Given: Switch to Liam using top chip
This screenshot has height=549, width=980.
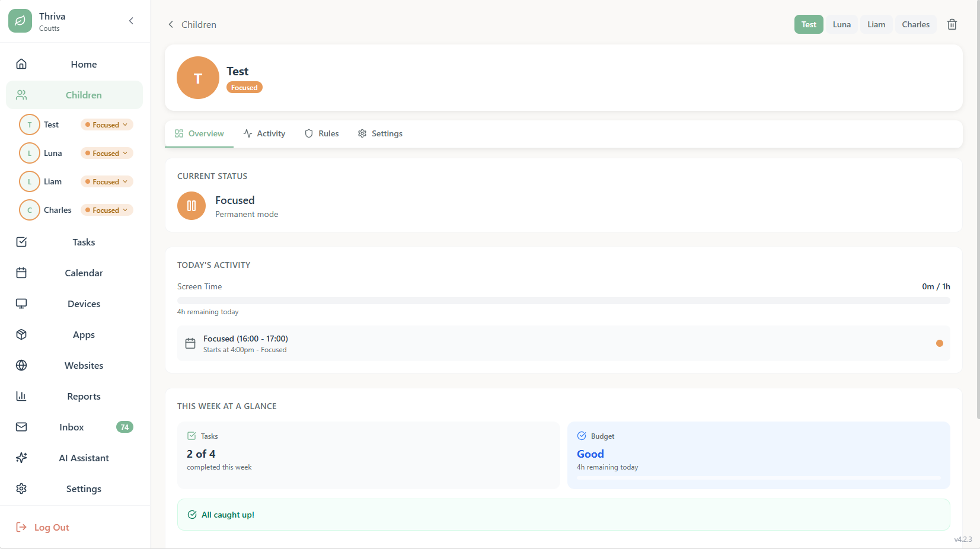Looking at the screenshot, I should click(x=876, y=24).
